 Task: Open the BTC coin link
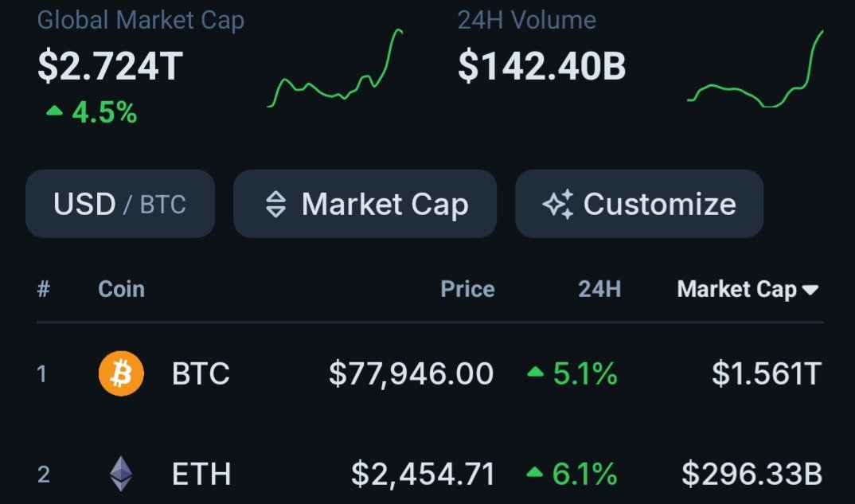(201, 373)
